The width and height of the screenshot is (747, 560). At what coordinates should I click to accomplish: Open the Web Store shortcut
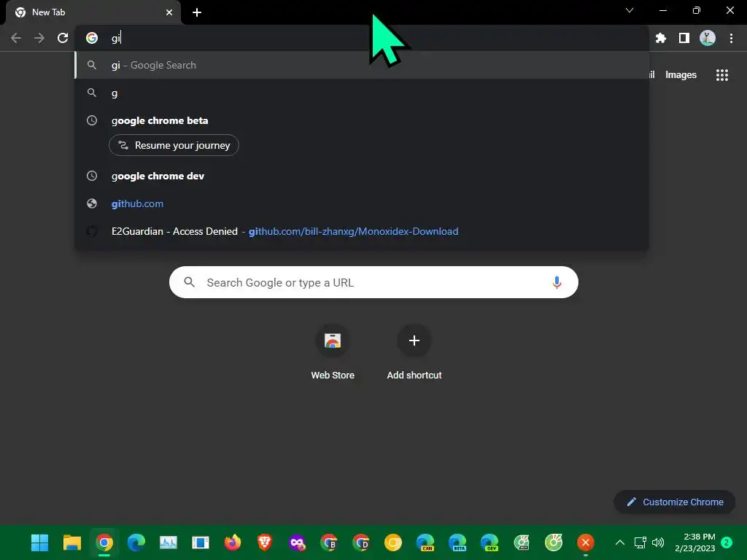333,351
